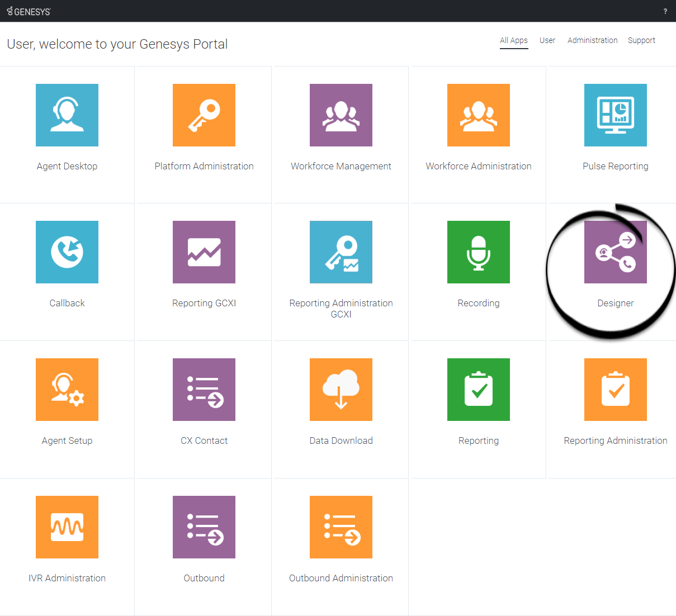
Task: Launch the CX Contact list icon
Action: pos(204,390)
